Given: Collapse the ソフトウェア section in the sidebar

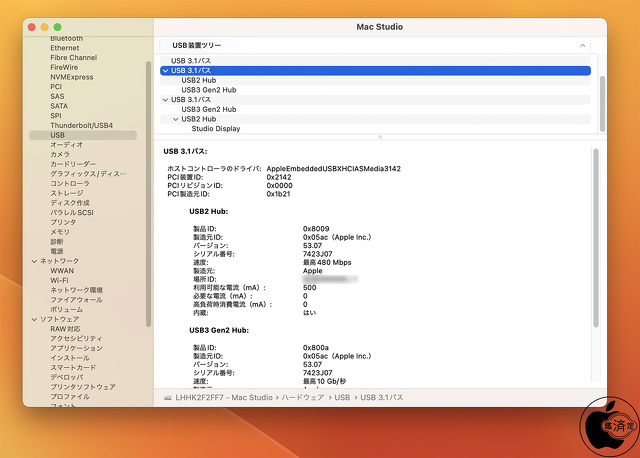Looking at the screenshot, I should click(x=34, y=319).
